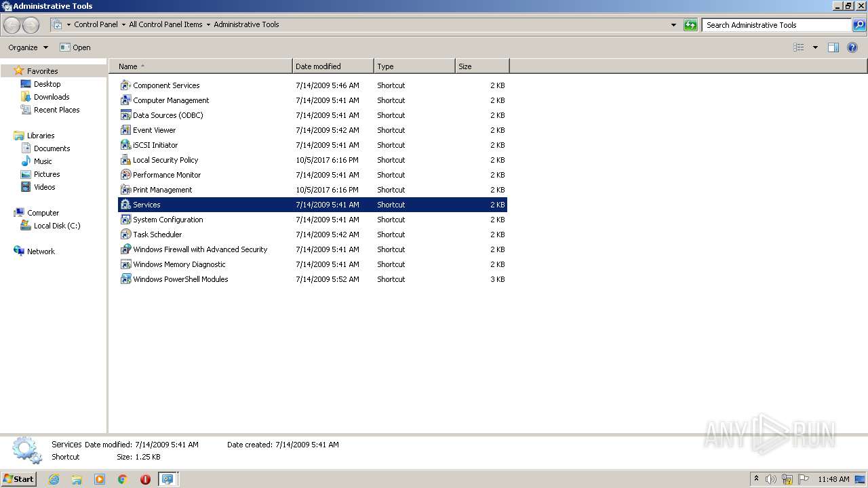Show the preview pane

coord(833,47)
